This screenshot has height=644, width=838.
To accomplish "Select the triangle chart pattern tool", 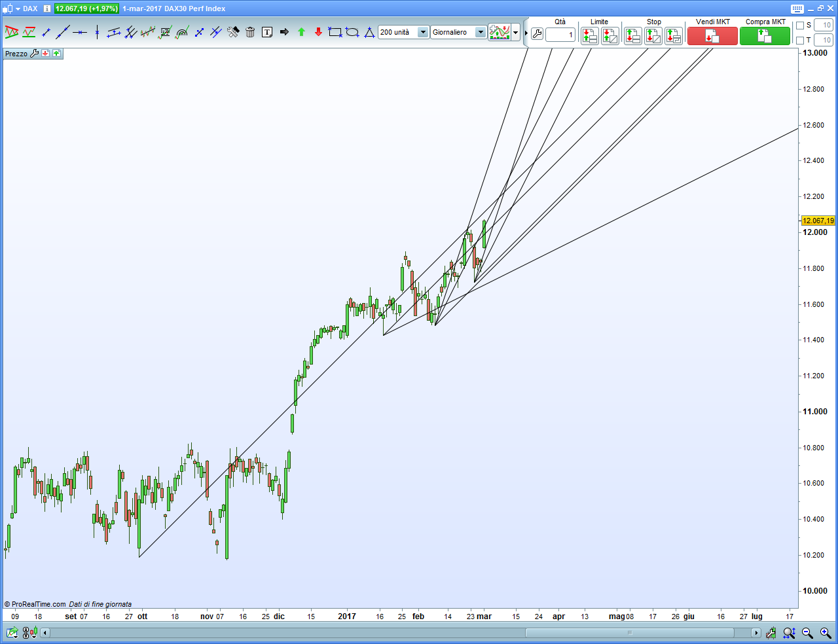I will (x=11, y=32).
